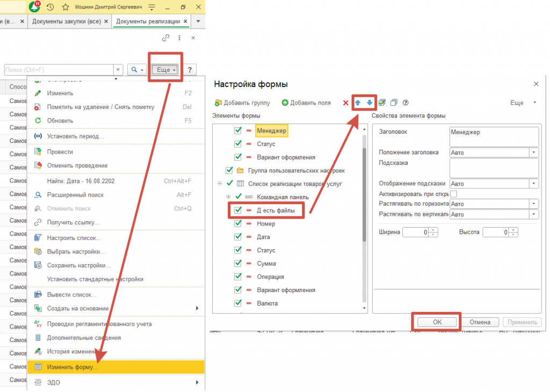Click the ? help button near Еще
This screenshot has height=392, width=550.
190,70
